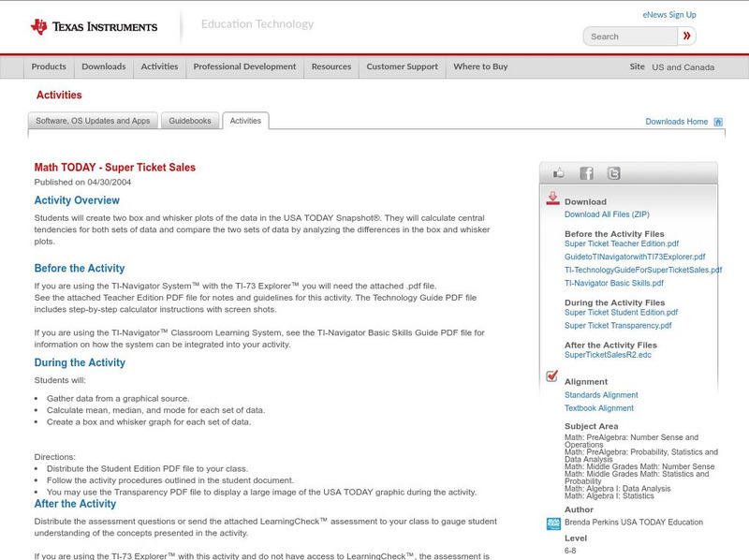Share the activity on Twitter
Screen dimensions: 749x560
pos(613,173)
